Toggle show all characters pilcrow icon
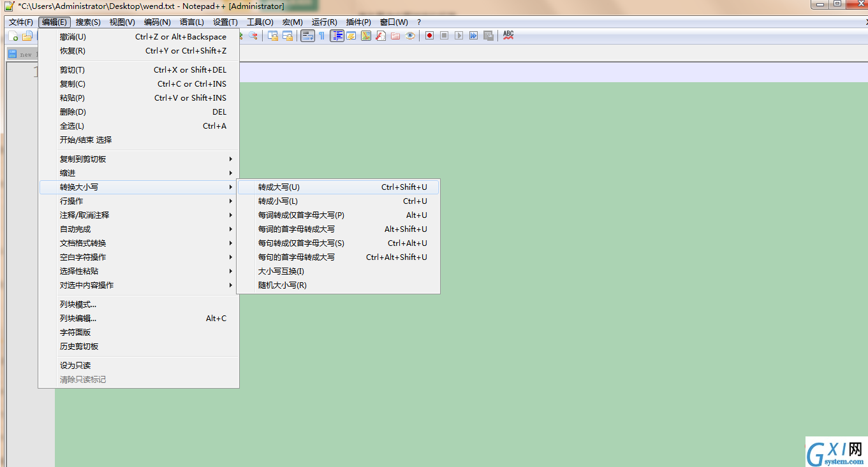 [321, 36]
